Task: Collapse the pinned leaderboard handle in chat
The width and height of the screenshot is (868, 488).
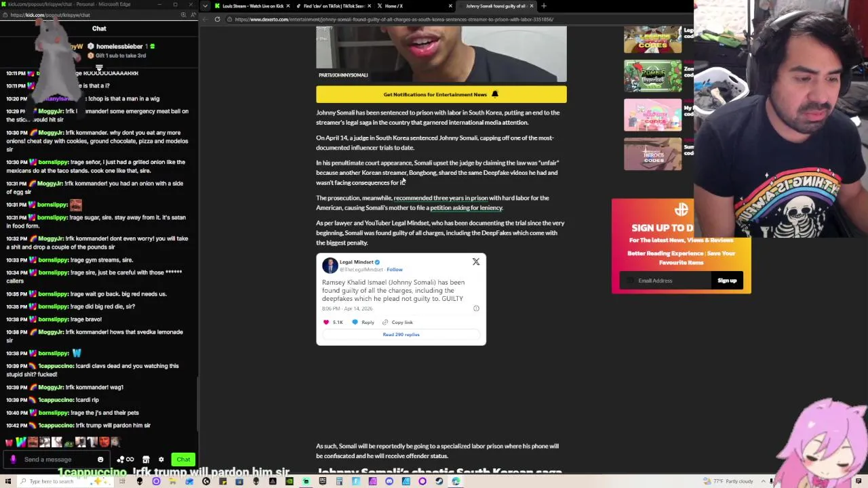Action: click(99, 68)
